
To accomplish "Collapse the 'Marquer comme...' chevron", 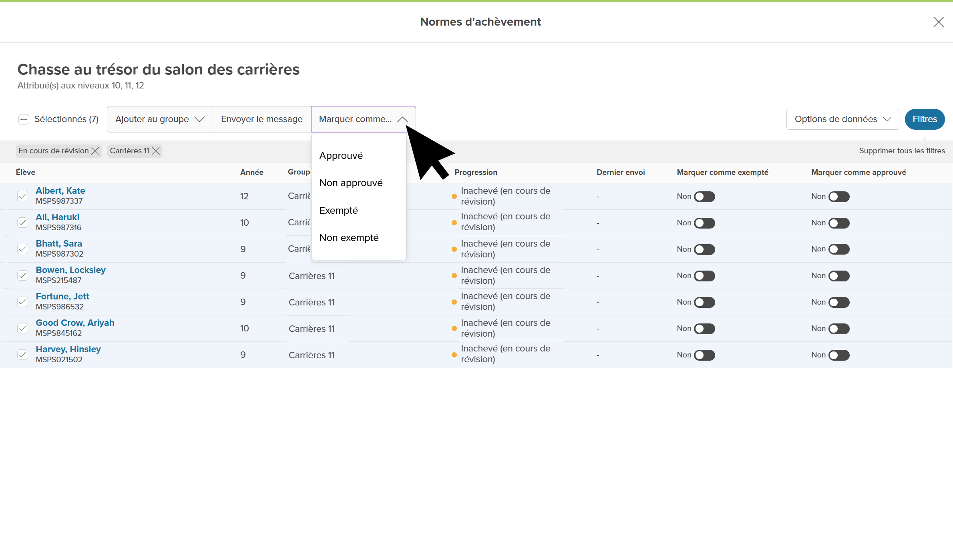I will coord(402,119).
